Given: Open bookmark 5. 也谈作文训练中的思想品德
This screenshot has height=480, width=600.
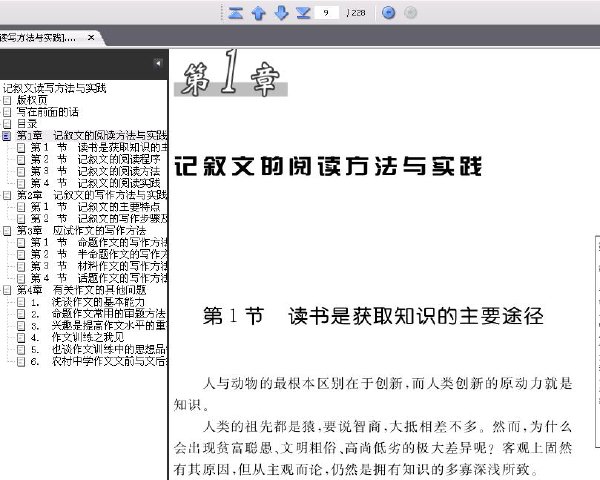Looking at the screenshot, I should [99, 349].
